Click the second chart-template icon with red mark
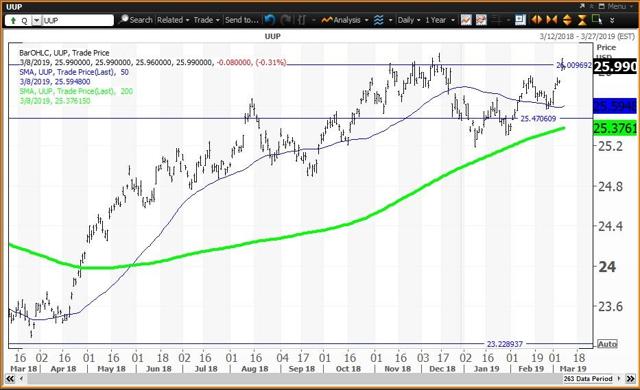The image size is (640, 390). point(481,20)
